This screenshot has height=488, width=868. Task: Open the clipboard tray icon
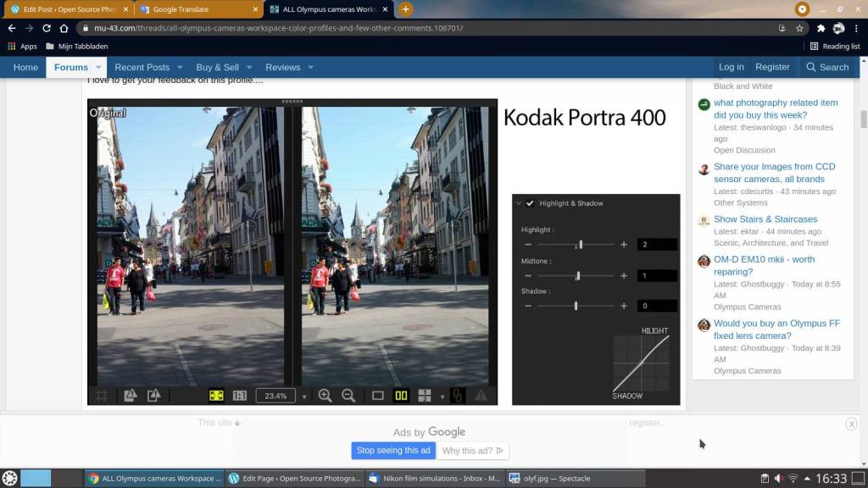click(765, 478)
